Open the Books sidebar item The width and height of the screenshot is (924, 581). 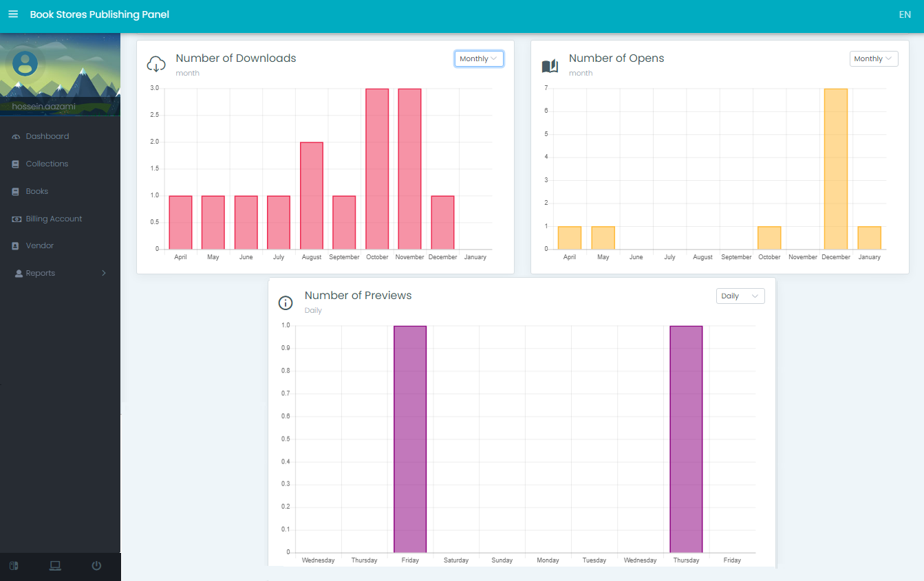click(x=37, y=191)
